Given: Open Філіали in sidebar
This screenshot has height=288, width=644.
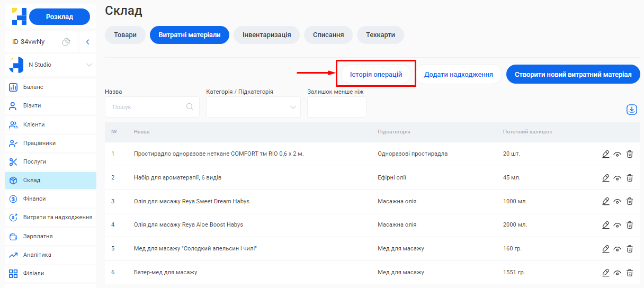Looking at the screenshot, I should pos(51,274).
